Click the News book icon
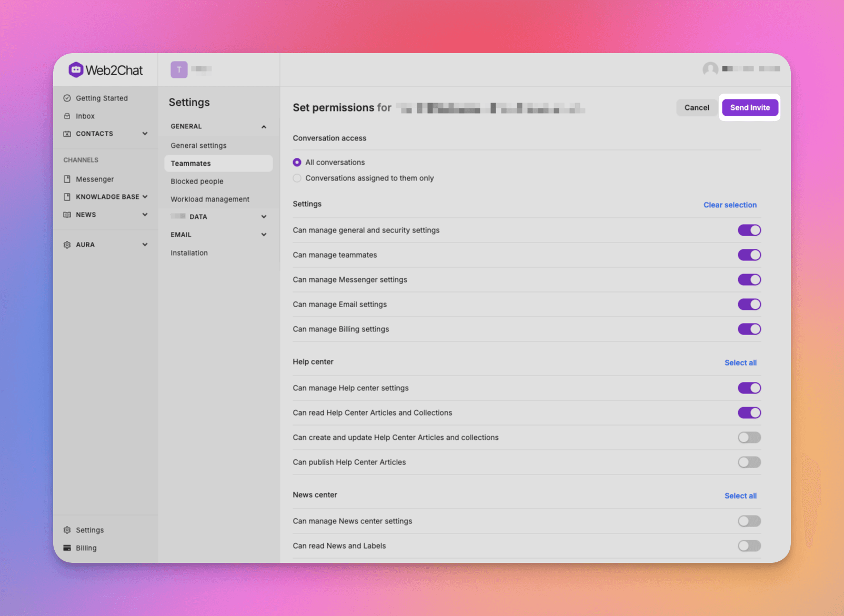 click(67, 215)
